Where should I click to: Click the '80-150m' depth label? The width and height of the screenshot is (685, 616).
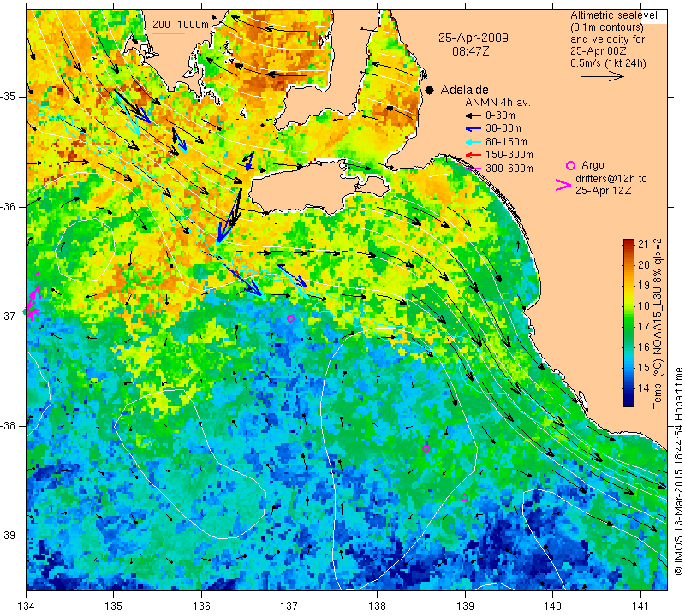coord(506,142)
